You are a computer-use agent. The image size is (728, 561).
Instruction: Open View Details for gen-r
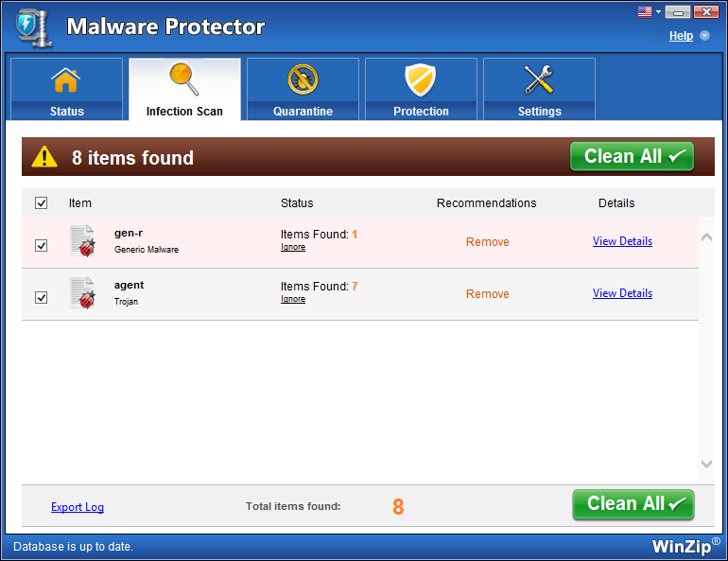(x=622, y=241)
